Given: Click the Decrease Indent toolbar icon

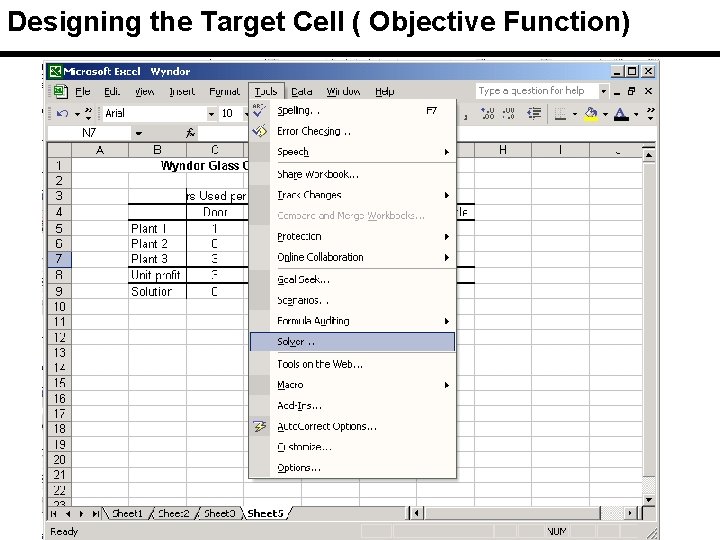Looking at the screenshot, I should 534,113.
